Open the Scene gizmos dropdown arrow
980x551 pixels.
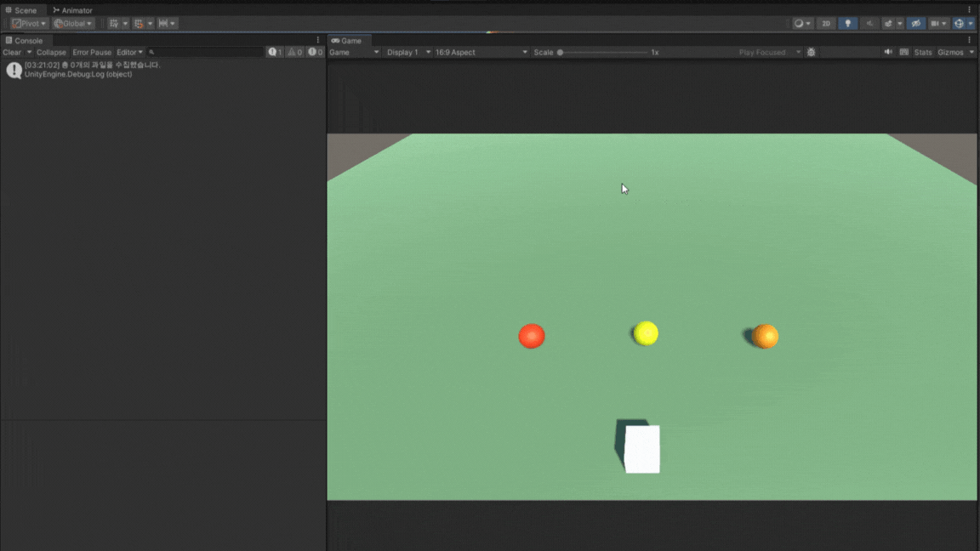click(x=971, y=24)
